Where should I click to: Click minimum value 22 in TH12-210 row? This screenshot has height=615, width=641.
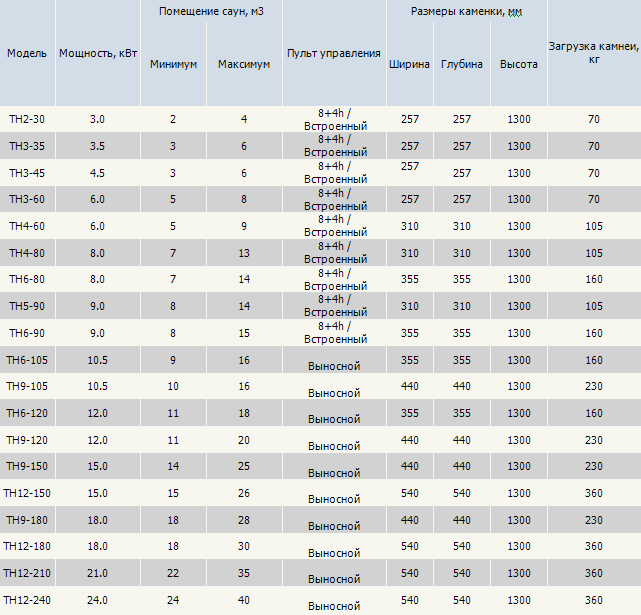click(173, 573)
